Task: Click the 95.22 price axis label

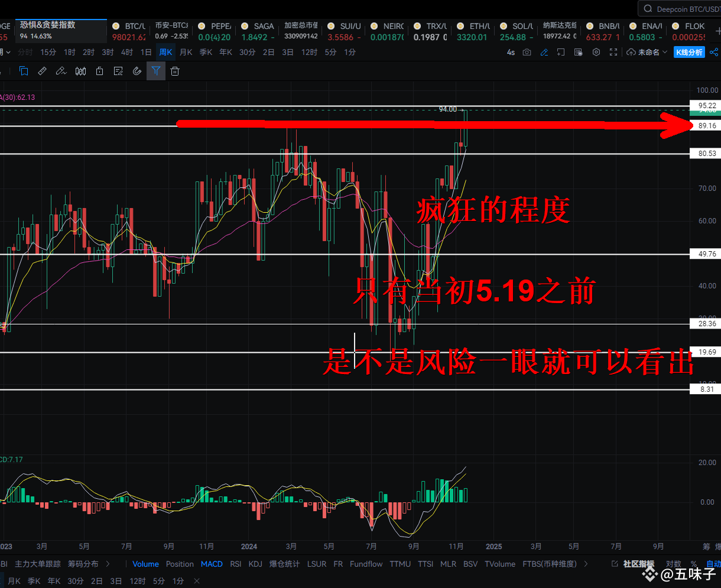Action: pyautogui.click(x=707, y=106)
